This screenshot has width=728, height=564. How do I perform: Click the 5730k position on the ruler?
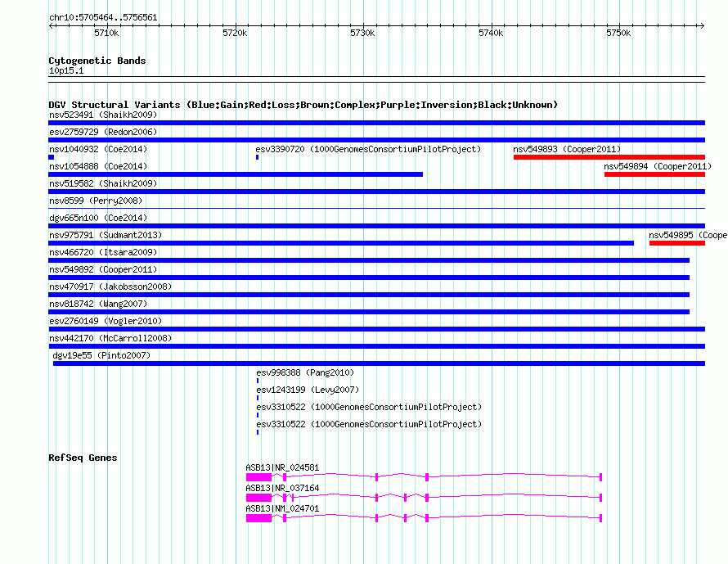[x=362, y=33]
